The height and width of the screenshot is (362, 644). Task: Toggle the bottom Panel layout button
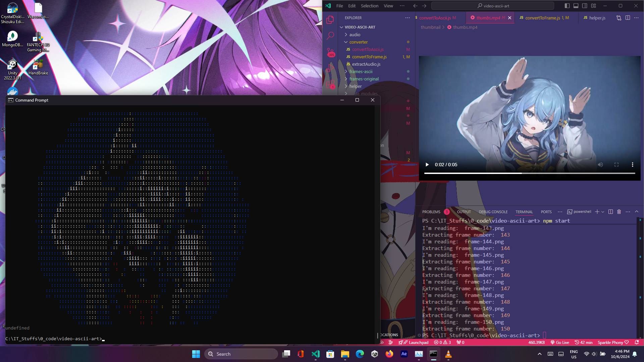576,6
